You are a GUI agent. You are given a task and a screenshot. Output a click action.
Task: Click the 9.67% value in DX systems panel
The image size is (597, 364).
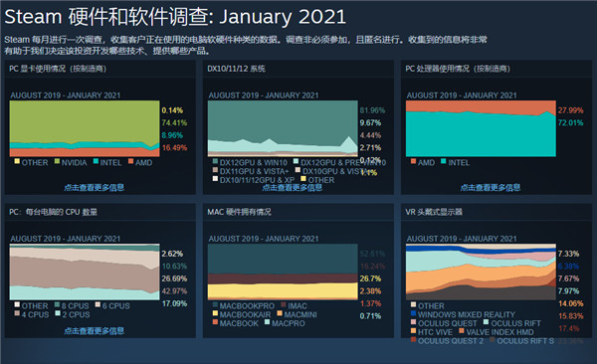pyautogui.click(x=370, y=122)
